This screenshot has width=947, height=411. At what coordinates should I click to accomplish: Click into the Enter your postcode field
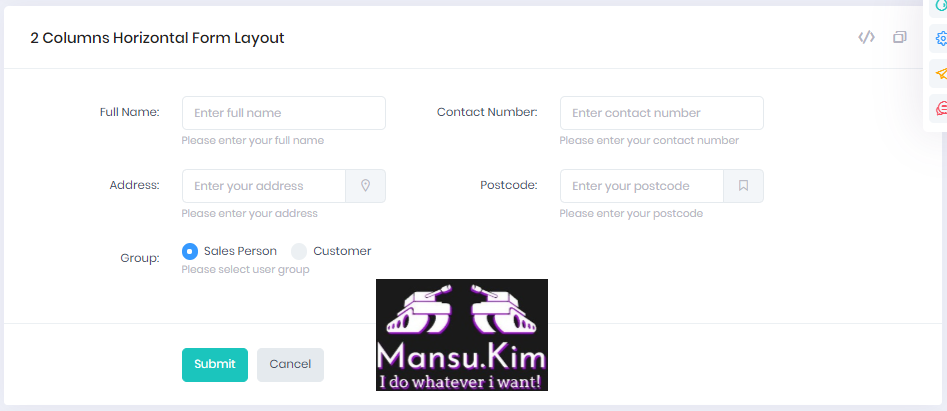642,186
